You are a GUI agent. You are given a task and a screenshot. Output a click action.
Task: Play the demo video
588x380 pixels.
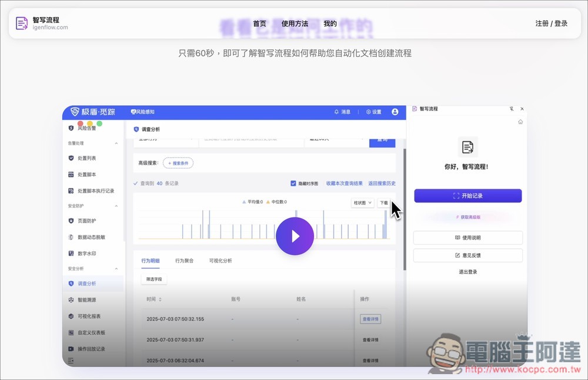(x=295, y=236)
